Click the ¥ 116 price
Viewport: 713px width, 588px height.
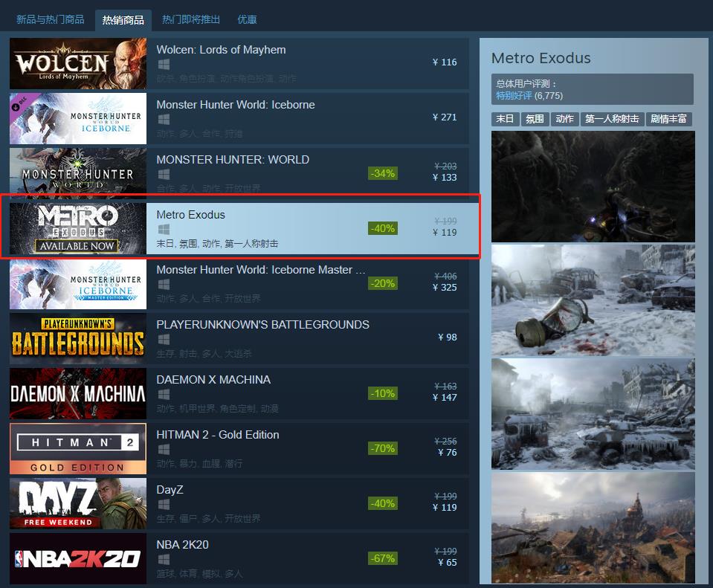[445, 62]
